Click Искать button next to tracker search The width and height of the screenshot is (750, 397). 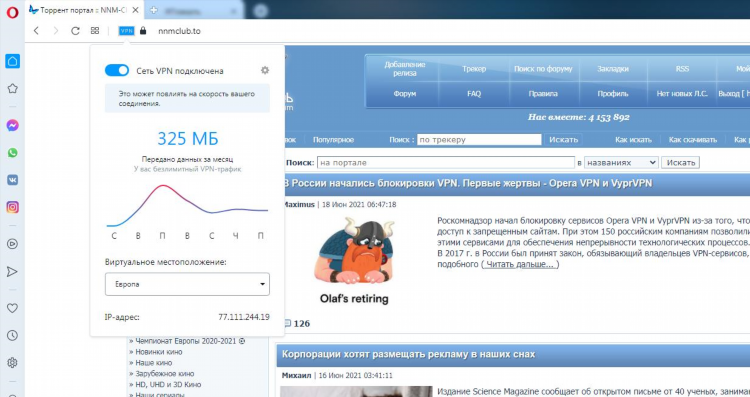click(x=563, y=140)
